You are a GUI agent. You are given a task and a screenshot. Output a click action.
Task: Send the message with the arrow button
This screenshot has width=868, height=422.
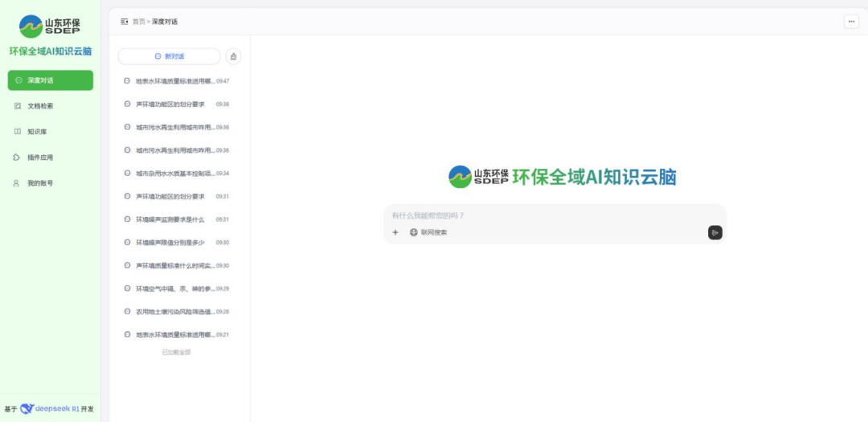714,232
